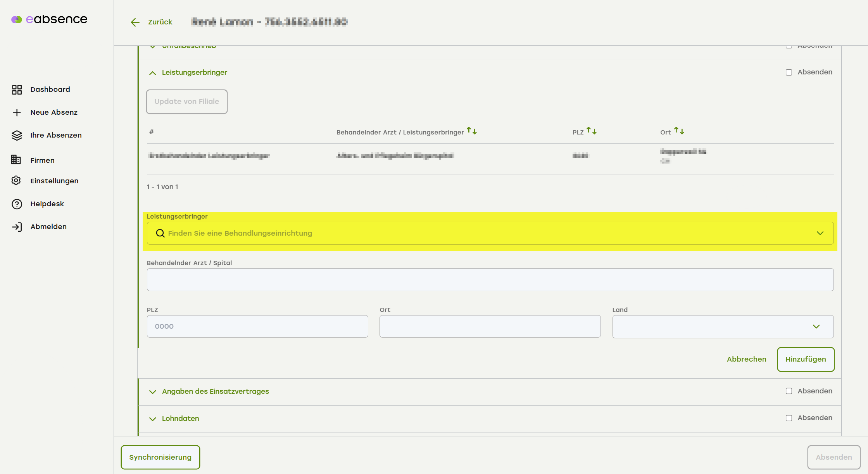Sort the Ort column using arrows
Image resolution: width=868 pixels, height=474 pixels.
tap(679, 131)
